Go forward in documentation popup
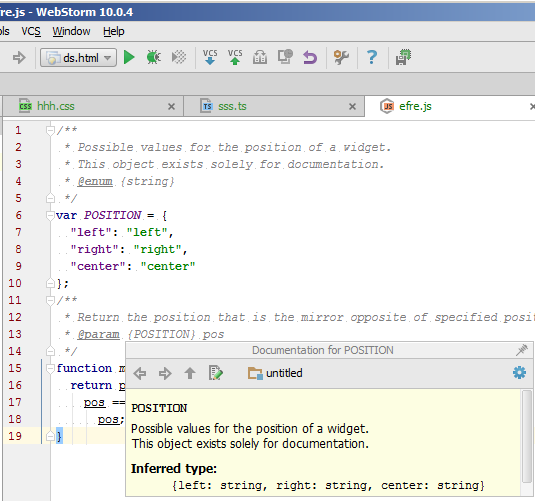535x501 pixels. pos(165,373)
